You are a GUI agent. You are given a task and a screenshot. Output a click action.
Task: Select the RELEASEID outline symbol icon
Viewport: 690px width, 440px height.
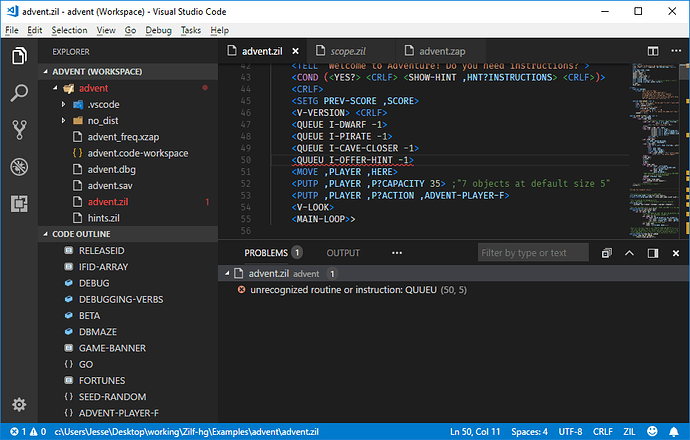[68, 250]
